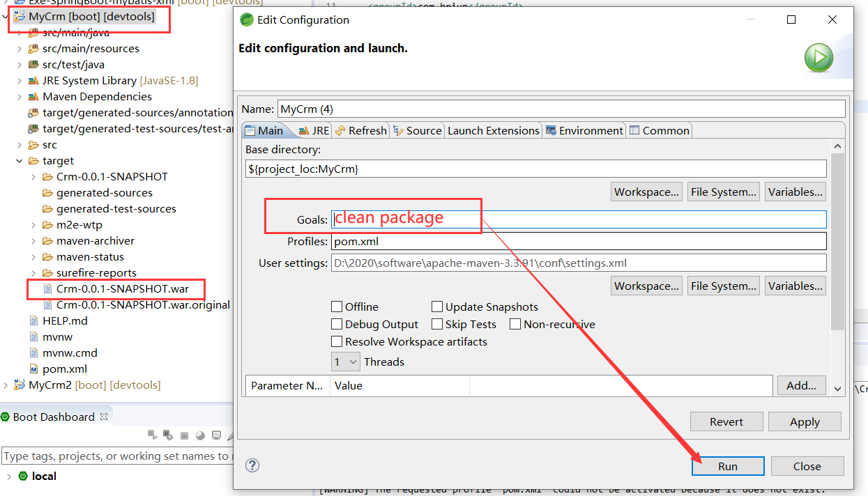Open the Launch Extensions tab
Image resolution: width=868 pixels, height=496 pixels.
click(493, 130)
